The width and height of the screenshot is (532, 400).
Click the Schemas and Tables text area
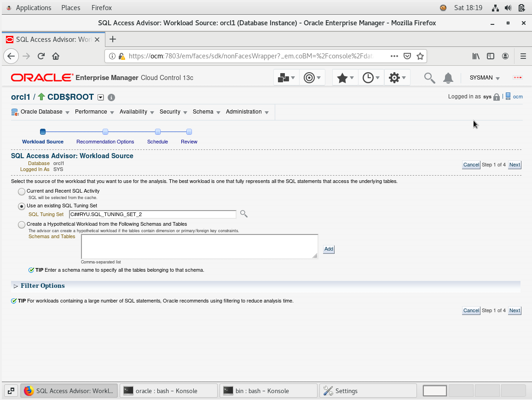point(200,246)
